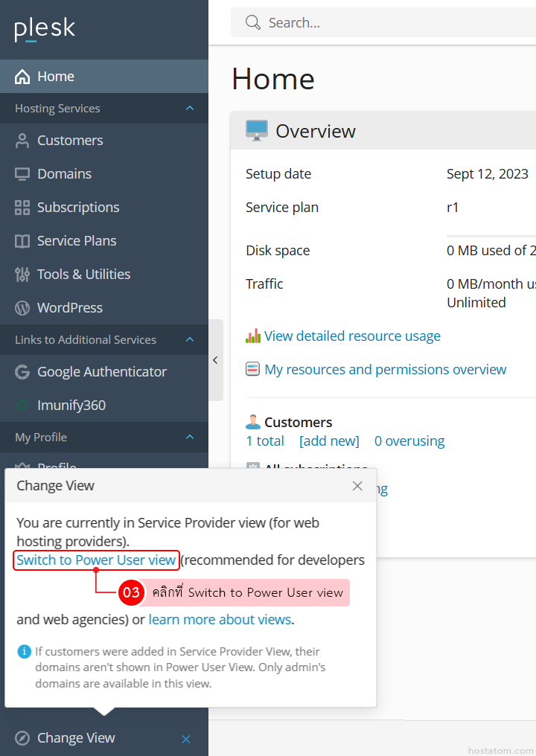Open Tools & Utilities
536x756 pixels.
[83, 275]
